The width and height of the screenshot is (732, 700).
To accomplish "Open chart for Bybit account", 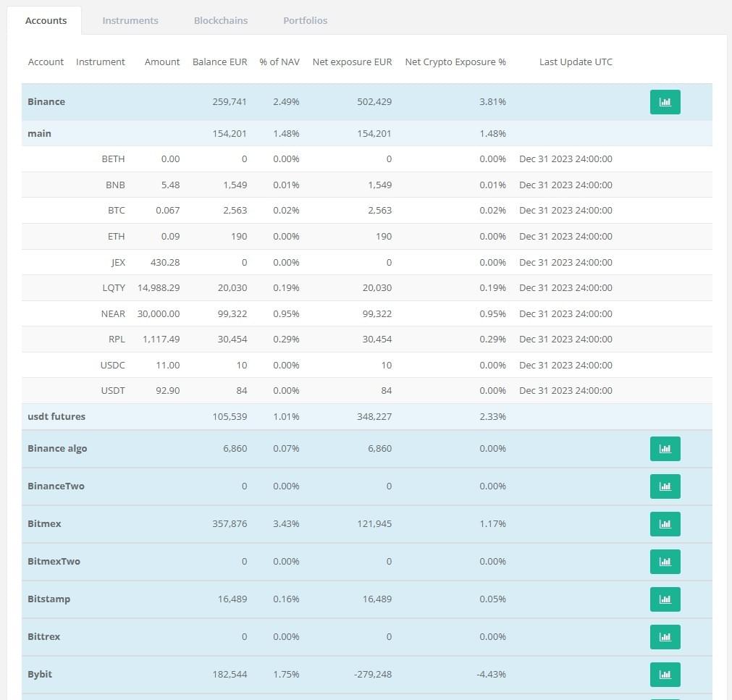I will pos(665,675).
